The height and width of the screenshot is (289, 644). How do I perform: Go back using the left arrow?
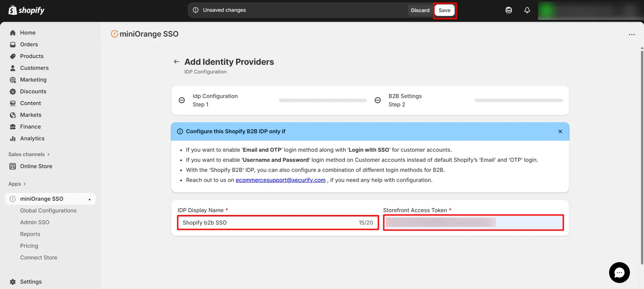tap(177, 61)
